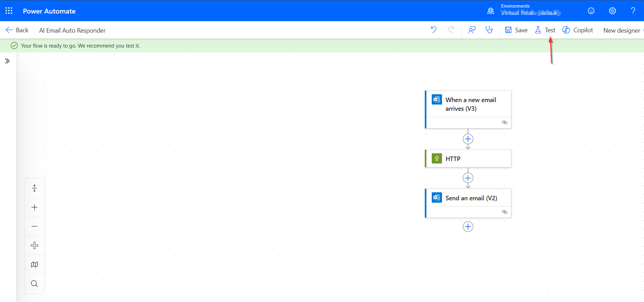Screen dimensions: 644x302
Task: Fit the flow to view
Action: [x=34, y=245]
